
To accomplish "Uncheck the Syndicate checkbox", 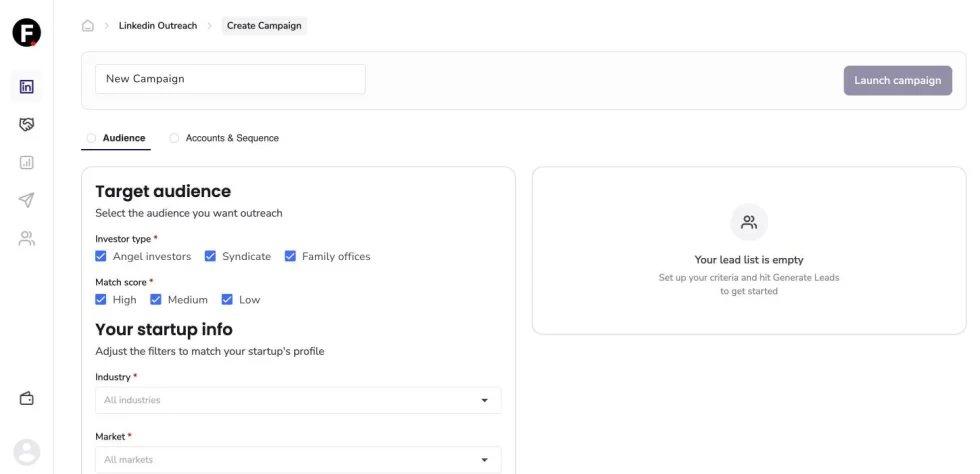I will point(210,256).
